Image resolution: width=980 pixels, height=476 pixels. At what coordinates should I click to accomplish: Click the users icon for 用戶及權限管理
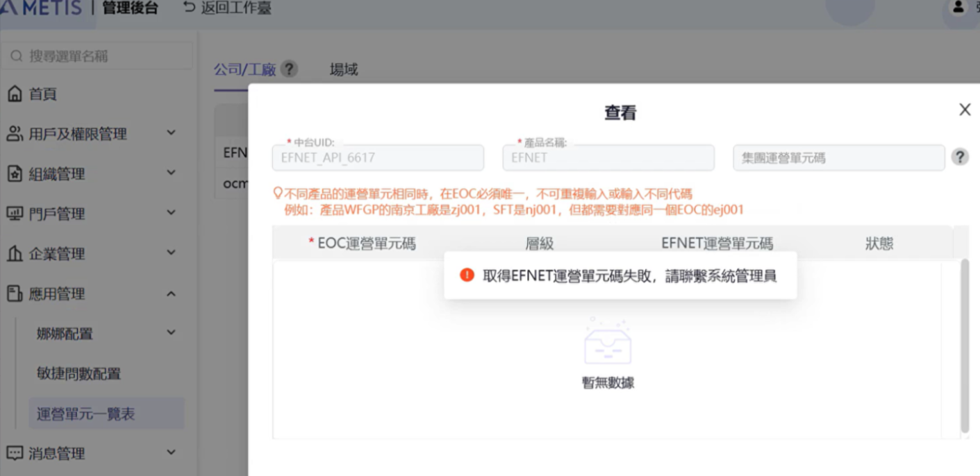click(x=15, y=134)
